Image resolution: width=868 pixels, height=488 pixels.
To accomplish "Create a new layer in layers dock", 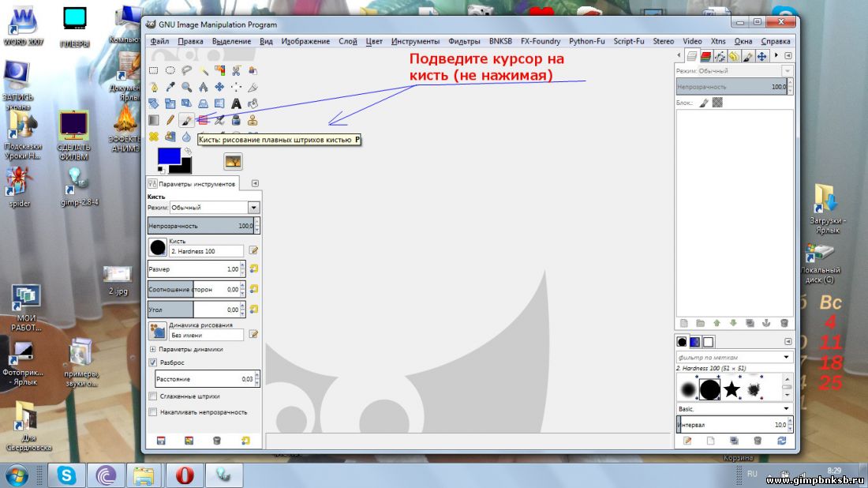I will (683, 323).
